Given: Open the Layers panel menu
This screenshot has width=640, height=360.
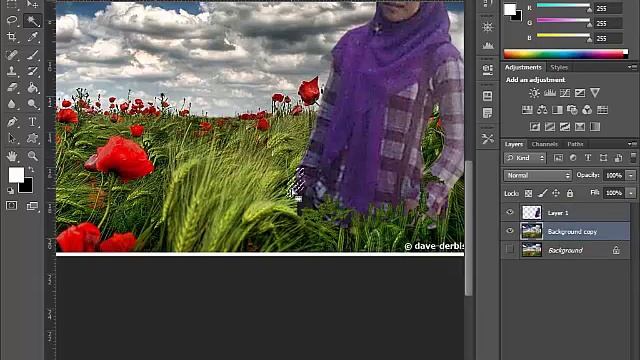Looking at the screenshot, I should pyautogui.click(x=632, y=144).
